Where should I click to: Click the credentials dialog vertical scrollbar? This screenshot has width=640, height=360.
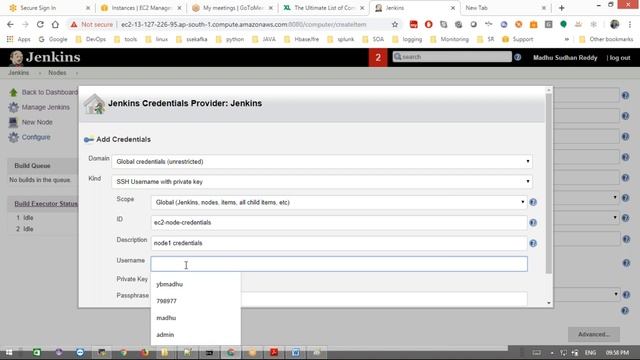tap(549, 184)
